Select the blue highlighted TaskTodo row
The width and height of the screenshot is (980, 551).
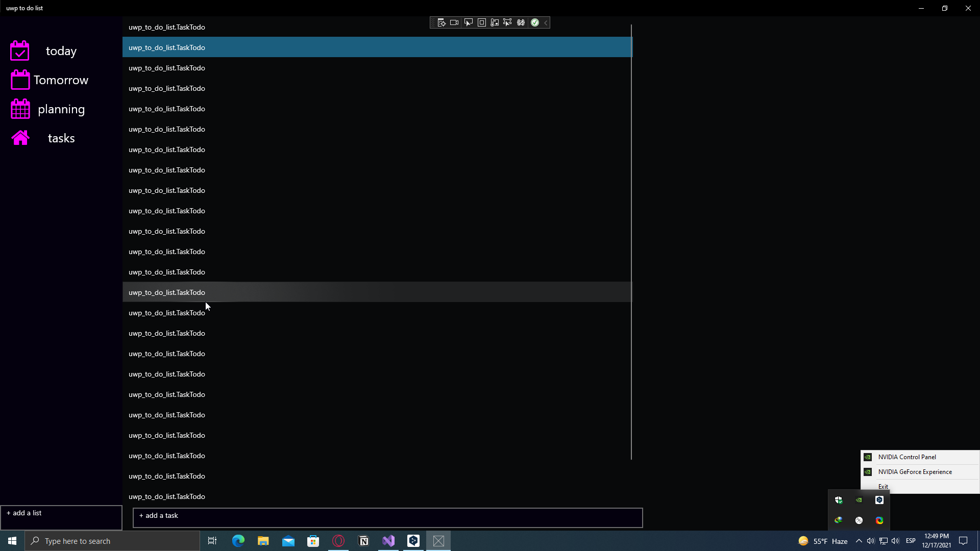click(377, 47)
